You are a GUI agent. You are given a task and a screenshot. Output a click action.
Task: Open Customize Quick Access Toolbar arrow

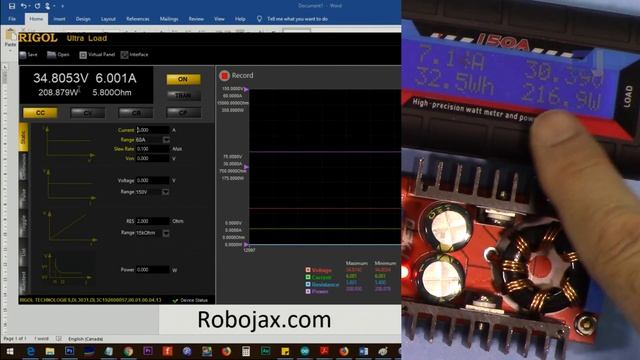[62, 6]
